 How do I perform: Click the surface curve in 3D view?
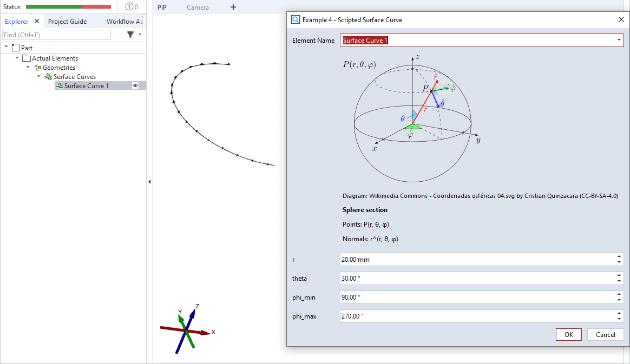tap(187, 121)
